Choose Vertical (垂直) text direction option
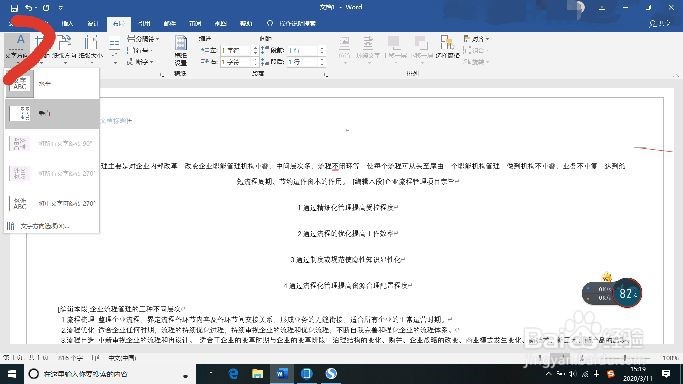Image resolution: width=683 pixels, height=384 pixels. (52, 114)
